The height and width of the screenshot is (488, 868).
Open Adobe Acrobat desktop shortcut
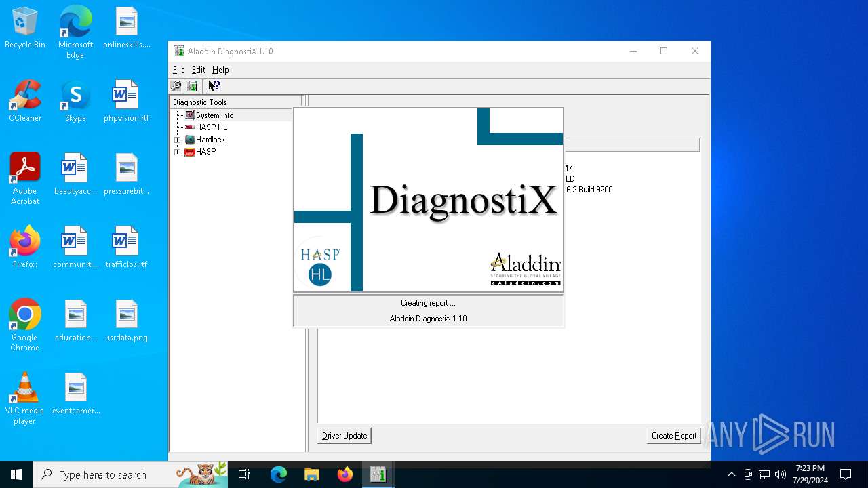(x=25, y=179)
